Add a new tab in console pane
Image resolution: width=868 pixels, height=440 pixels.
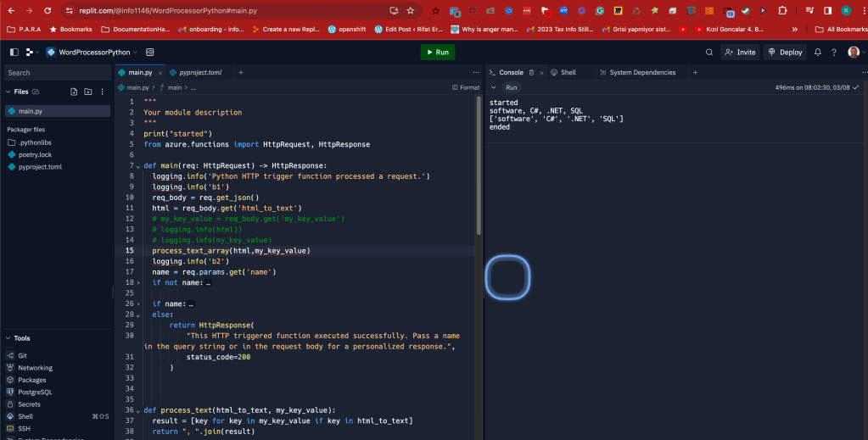(x=695, y=73)
